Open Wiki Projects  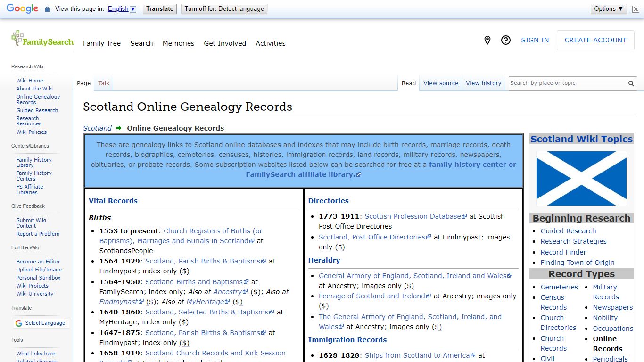coord(33,286)
